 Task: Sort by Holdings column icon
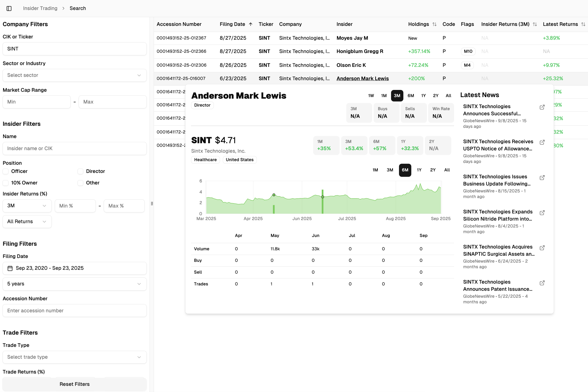[434, 24]
